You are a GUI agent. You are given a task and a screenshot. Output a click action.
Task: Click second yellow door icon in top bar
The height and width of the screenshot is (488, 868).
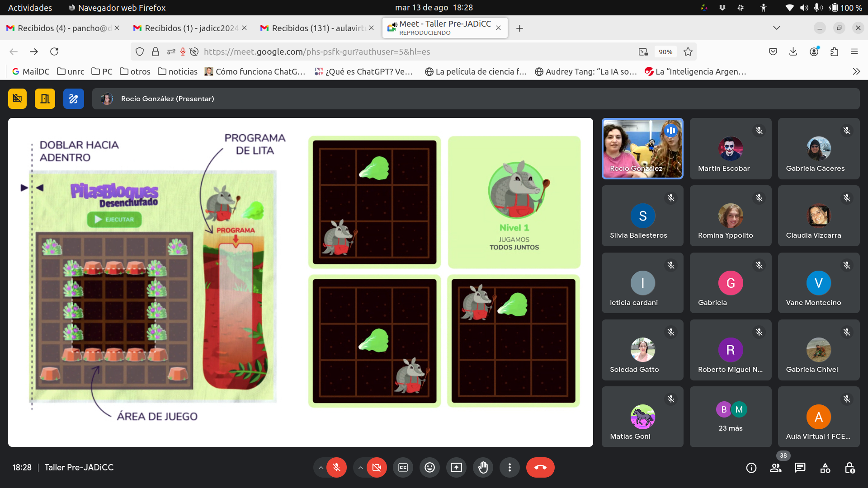(x=45, y=99)
